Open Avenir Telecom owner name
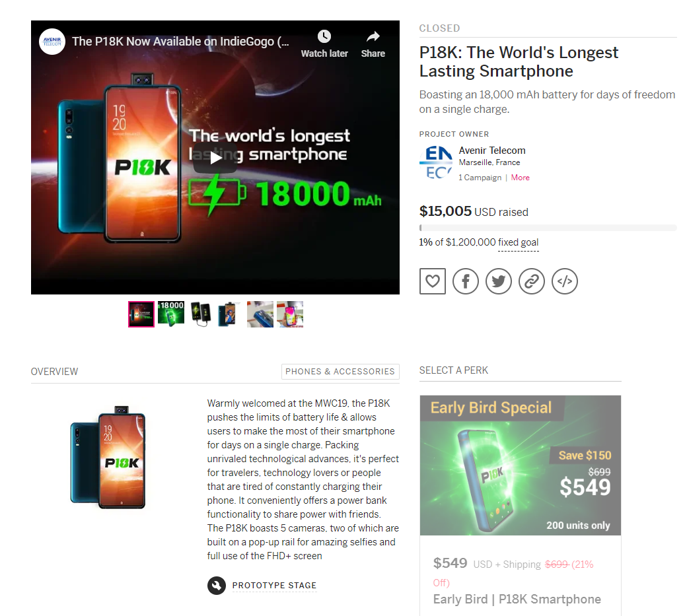Screen dimensions: 687x616 click(492, 150)
